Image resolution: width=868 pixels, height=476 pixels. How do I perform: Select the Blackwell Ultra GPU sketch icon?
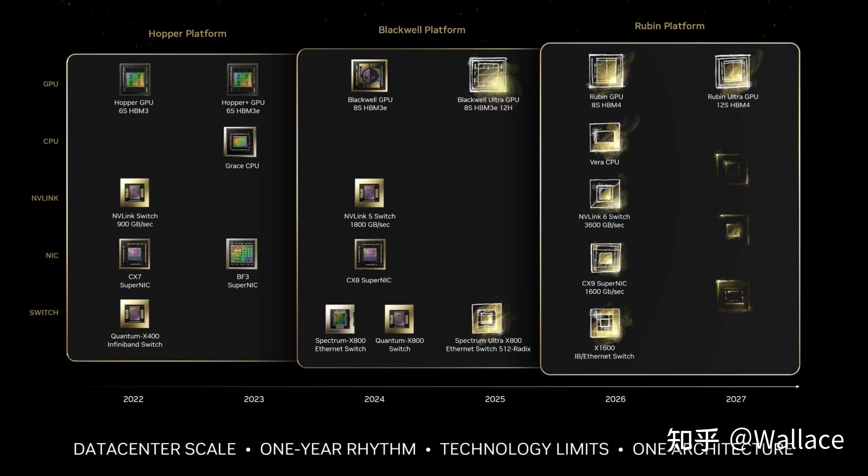pyautogui.click(x=488, y=75)
